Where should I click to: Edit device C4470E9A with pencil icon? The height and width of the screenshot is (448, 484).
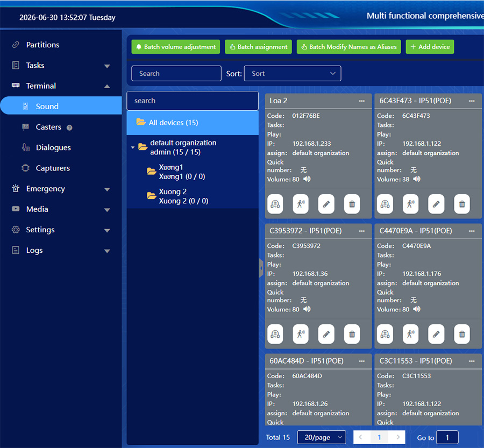point(436,334)
